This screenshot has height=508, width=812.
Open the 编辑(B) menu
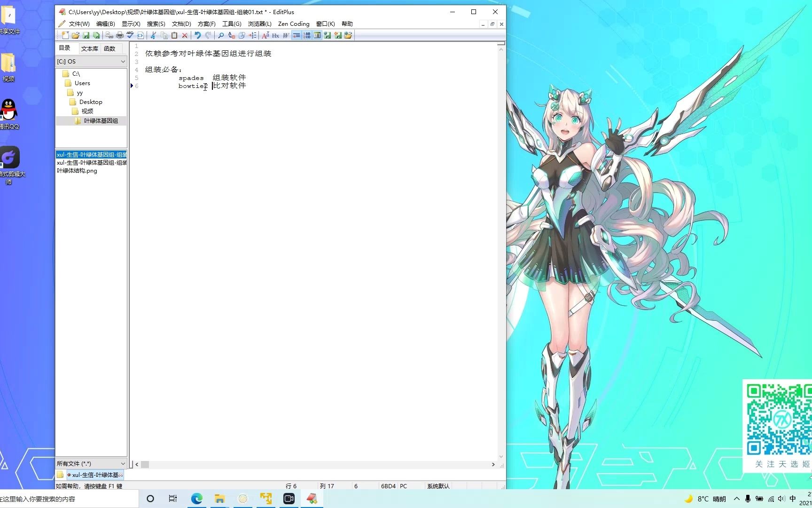pos(105,24)
